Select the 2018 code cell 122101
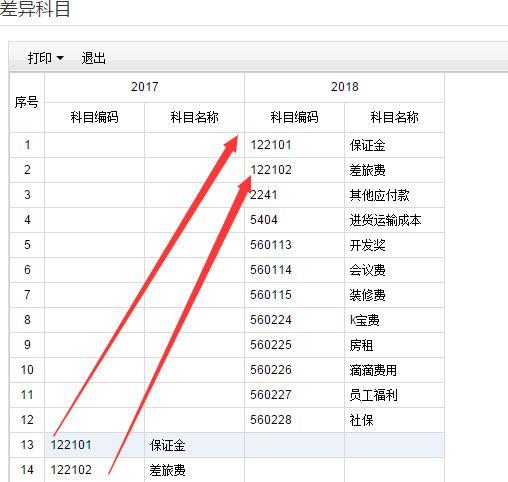This screenshot has width=508, height=482. [x=294, y=145]
